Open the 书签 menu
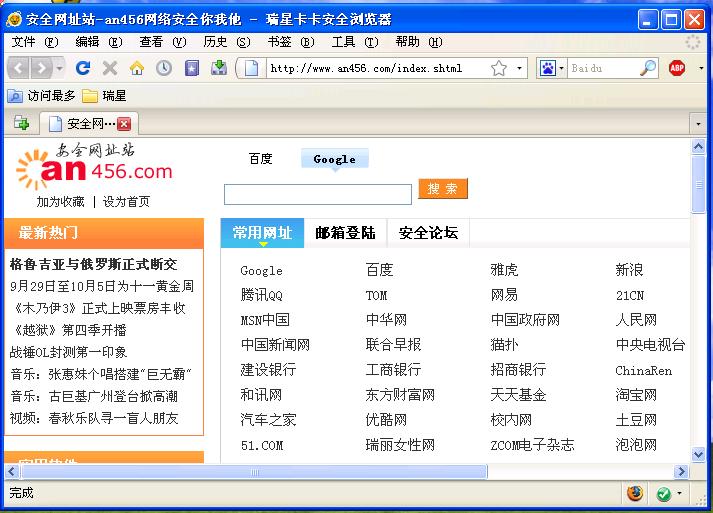 click(x=291, y=42)
